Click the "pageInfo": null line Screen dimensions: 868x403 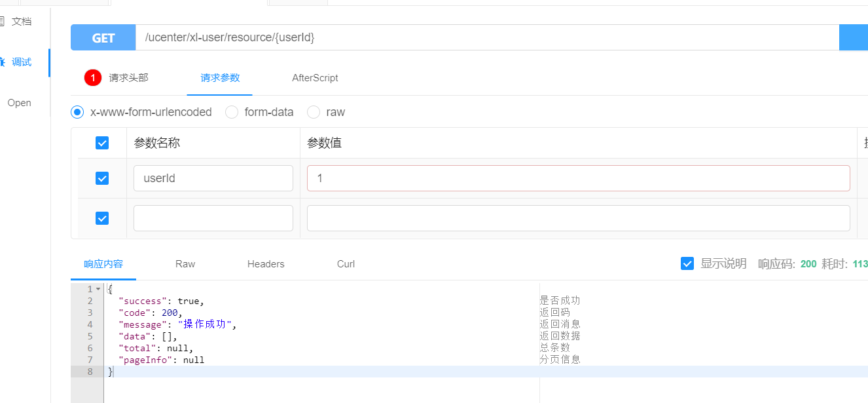[161, 360]
